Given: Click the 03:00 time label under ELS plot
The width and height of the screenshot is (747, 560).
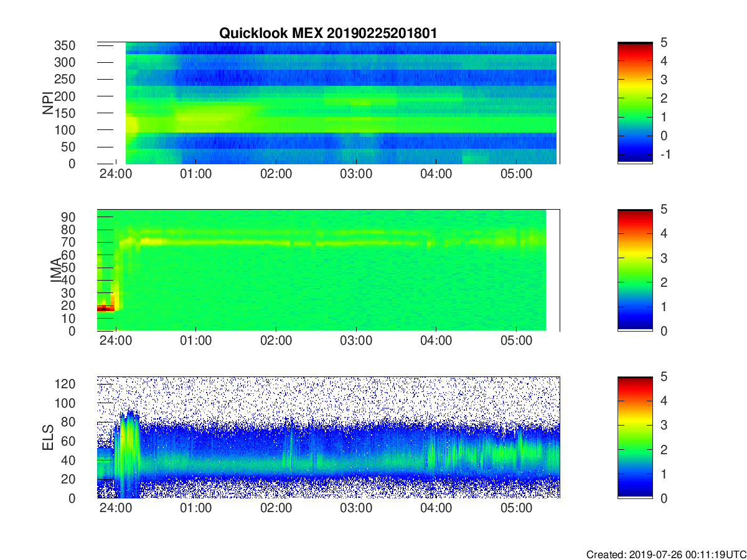Looking at the screenshot, I should (356, 508).
